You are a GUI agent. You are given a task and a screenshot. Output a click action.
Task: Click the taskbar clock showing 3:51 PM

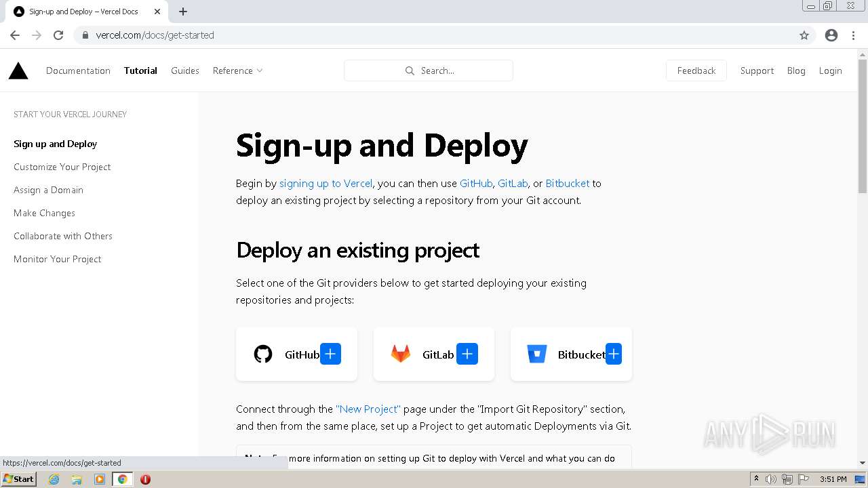coord(833,479)
